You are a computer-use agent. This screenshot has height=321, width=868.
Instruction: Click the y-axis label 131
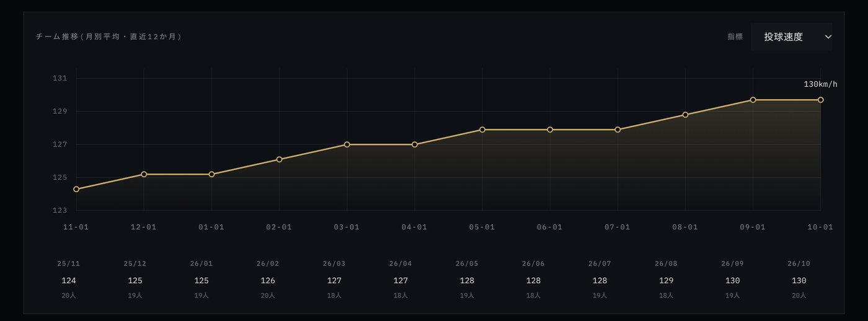(60, 79)
